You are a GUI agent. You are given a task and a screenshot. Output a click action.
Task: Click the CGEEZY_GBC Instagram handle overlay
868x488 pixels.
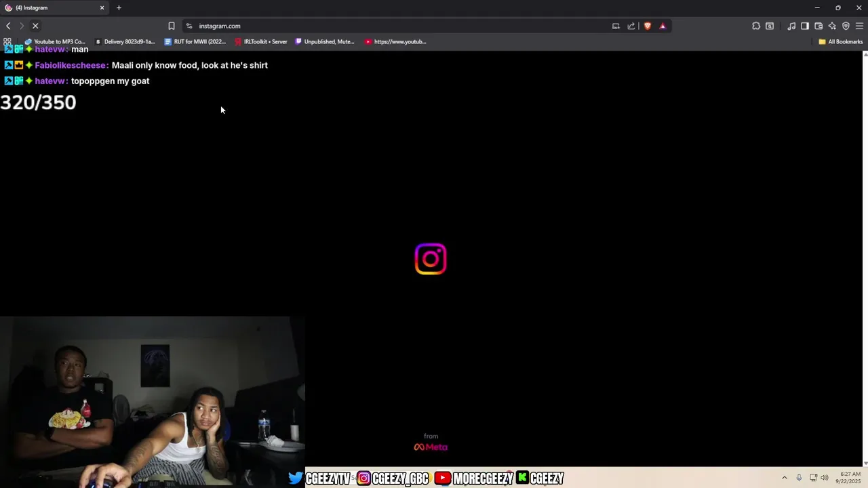(x=393, y=479)
